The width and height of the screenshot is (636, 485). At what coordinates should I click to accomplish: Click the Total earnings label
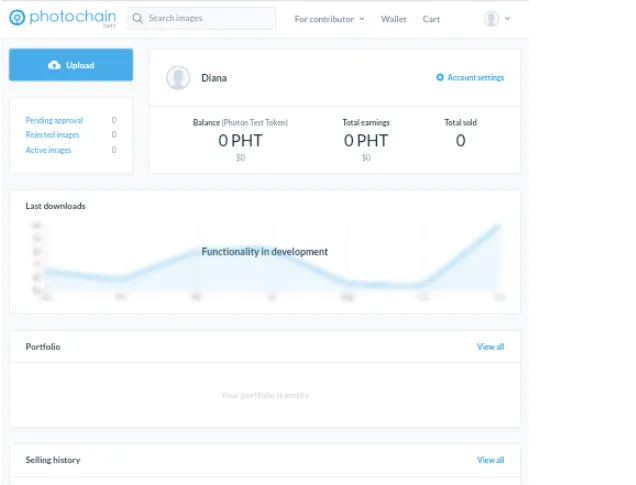coord(366,122)
